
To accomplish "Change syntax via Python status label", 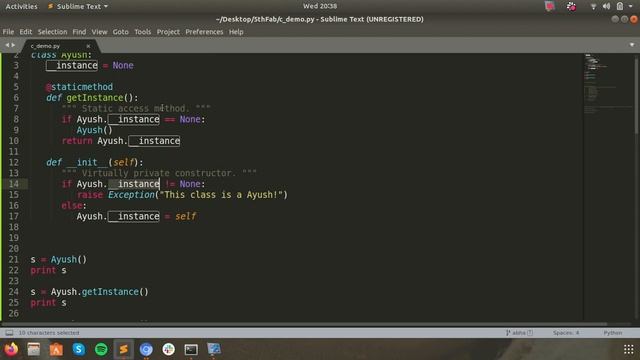I will click(x=613, y=333).
